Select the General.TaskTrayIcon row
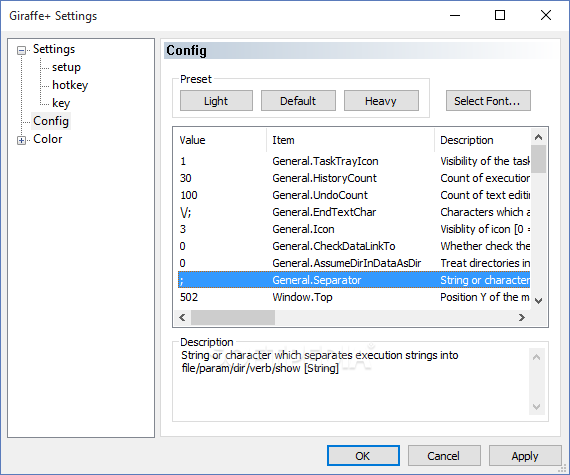Image resolution: width=570 pixels, height=475 pixels. click(x=354, y=161)
